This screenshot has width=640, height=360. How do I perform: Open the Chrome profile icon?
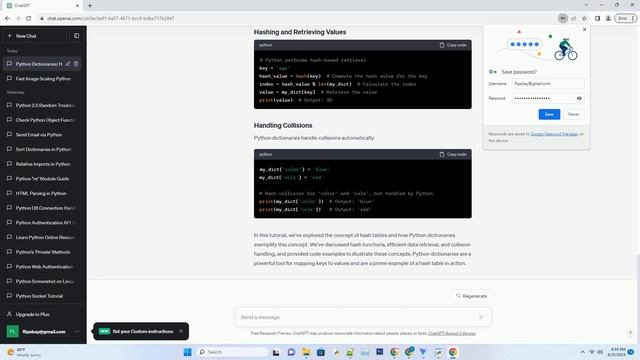point(608,18)
